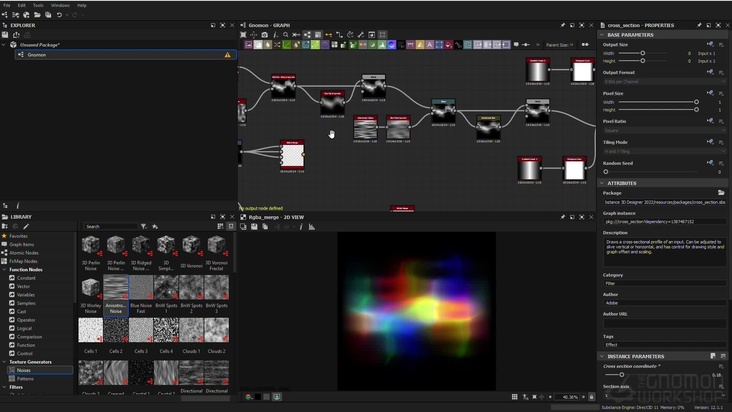Add a Uniform Color node from the white icon
The height and width of the screenshot is (412, 732).
258,45
